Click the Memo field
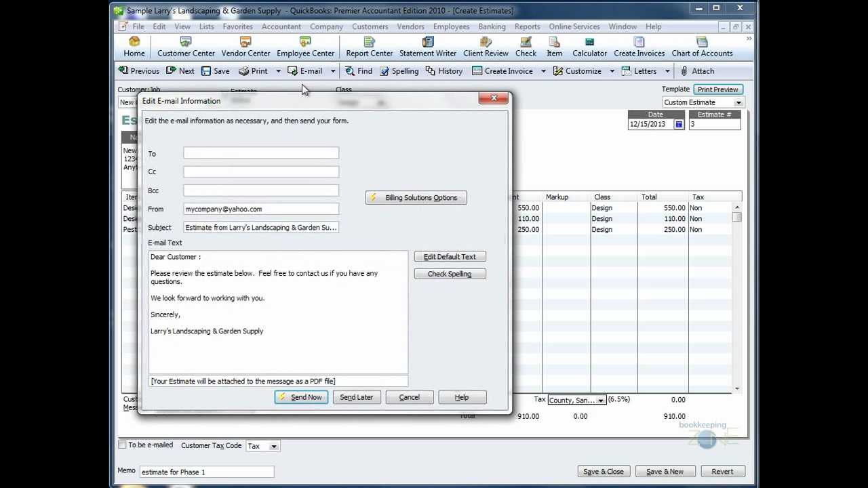This screenshot has width=868, height=488. (206, 472)
